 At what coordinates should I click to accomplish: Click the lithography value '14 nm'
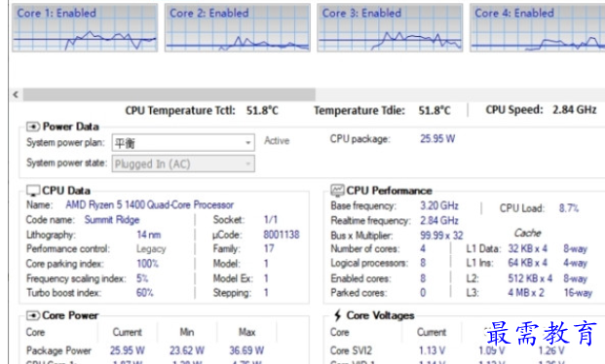click(148, 235)
